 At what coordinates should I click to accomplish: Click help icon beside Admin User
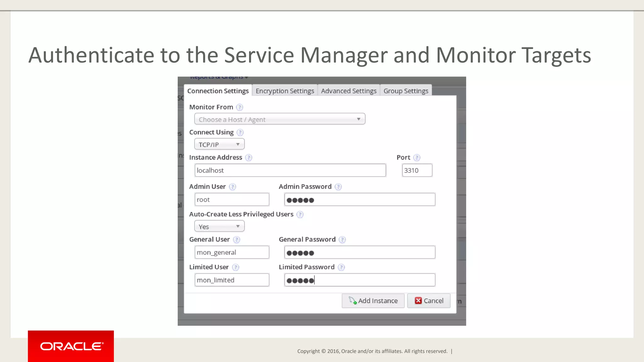point(232,187)
